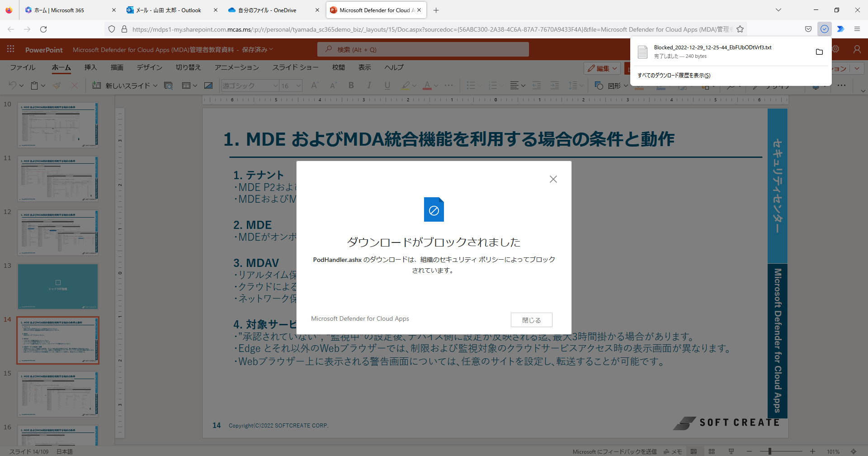Click the increase indent icon
Viewport: 868px width, 456px height.
point(555,85)
